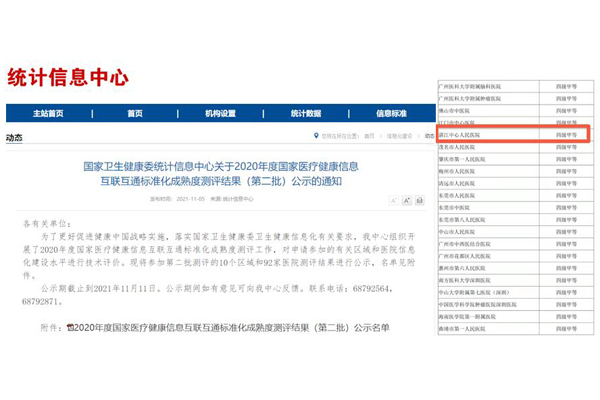Open the 信息标准 menu item
The image size is (600, 400).
coord(391,113)
